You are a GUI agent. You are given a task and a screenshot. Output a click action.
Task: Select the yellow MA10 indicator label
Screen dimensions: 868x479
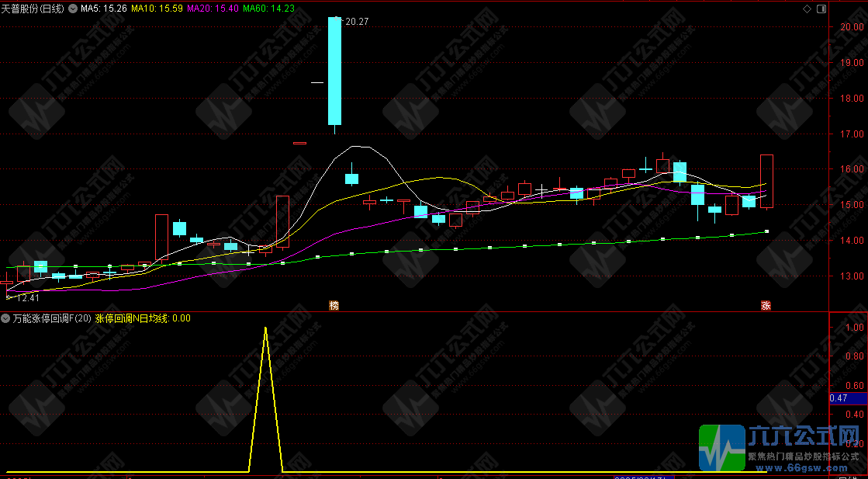(x=157, y=9)
